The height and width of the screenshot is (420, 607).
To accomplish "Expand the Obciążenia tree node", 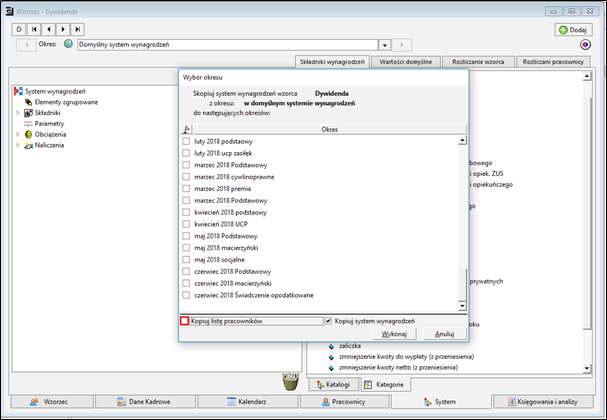I will 17,134.
